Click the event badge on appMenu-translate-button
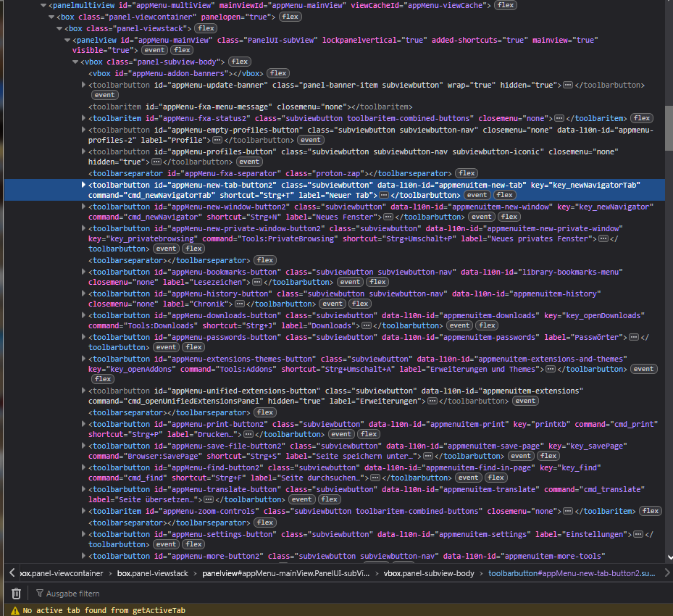 tap(301, 500)
